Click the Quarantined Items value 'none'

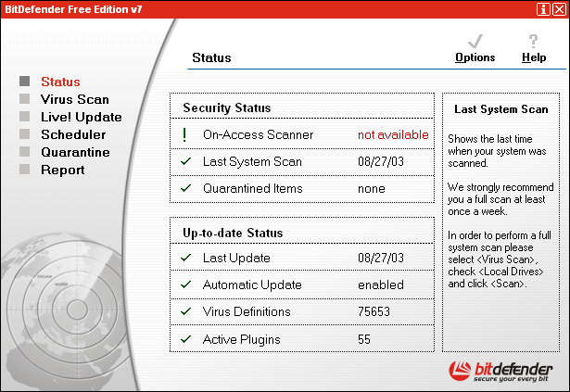pos(371,189)
